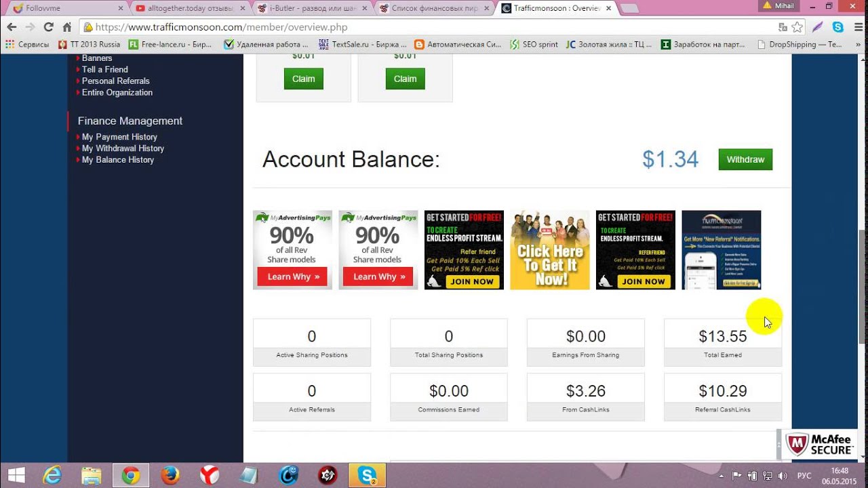Image resolution: width=868 pixels, height=488 pixels.
Task: Click yellow Click Here To Get It Now banner
Action: click(x=550, y=250)
